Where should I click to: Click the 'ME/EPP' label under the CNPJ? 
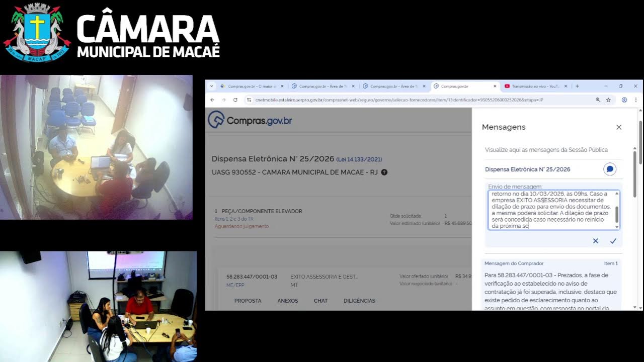[236, 285]
